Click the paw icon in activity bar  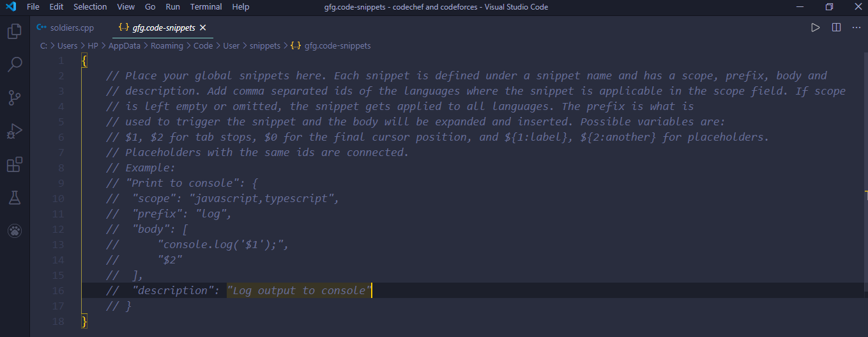pyautogui.click(x=14, y=231)
